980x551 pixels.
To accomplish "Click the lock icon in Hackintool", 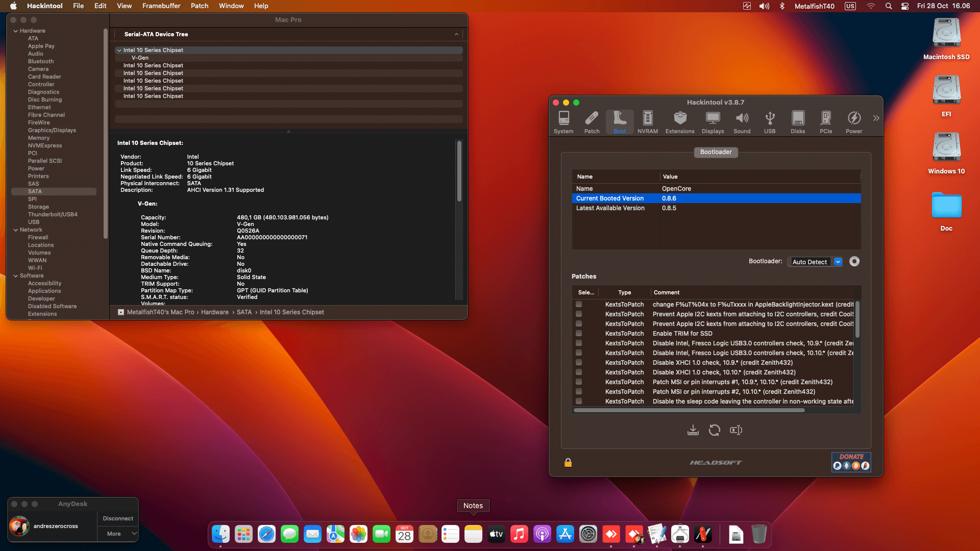I will click(x=568, y=463).
